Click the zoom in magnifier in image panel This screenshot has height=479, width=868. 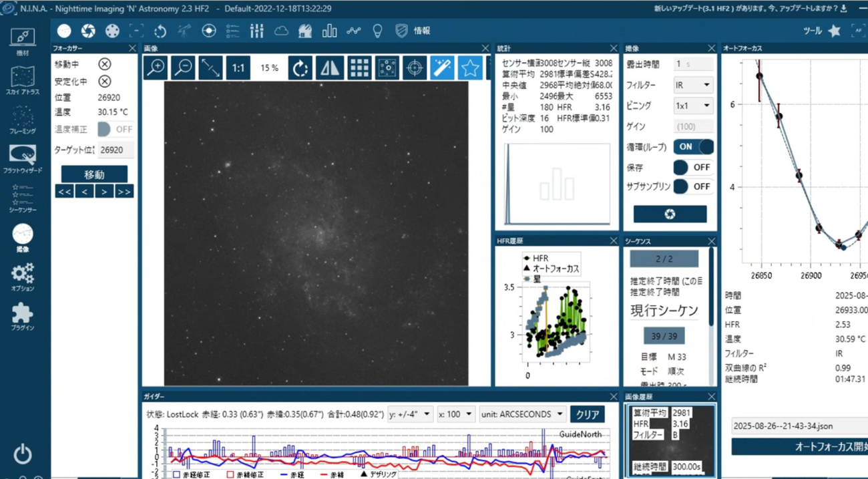tap(156, 68)
